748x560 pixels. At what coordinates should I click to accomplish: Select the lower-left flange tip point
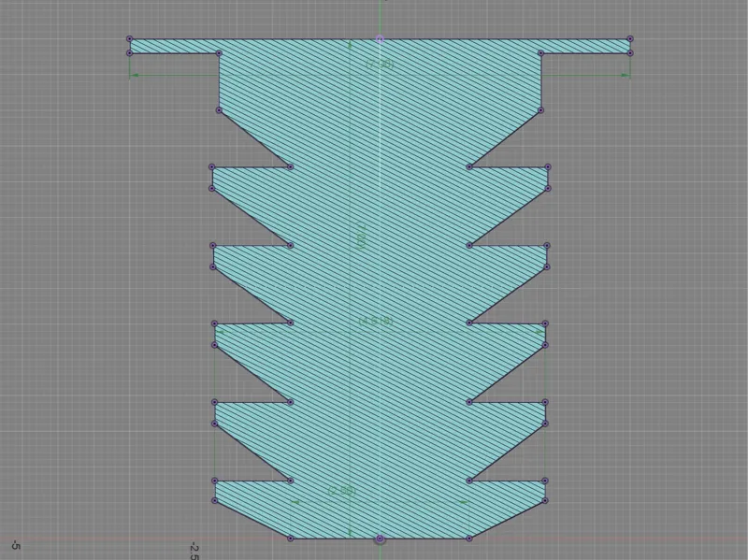click(129, 53)
